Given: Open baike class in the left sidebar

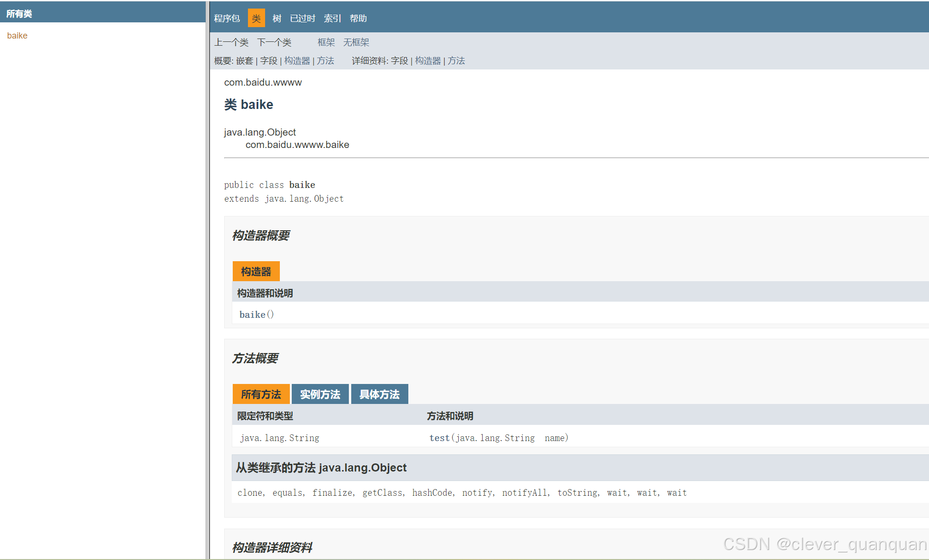Looking at the screenshot, I should [17, 36].
